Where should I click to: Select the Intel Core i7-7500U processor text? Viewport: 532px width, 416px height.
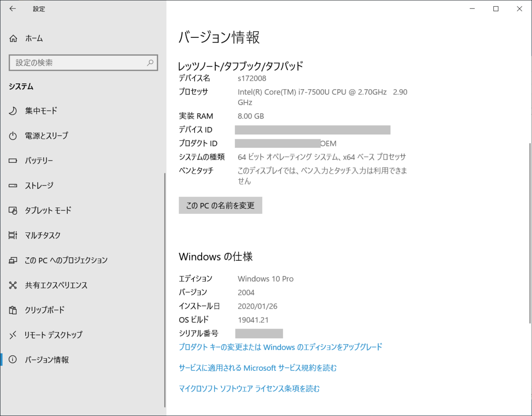click(322, 97)
